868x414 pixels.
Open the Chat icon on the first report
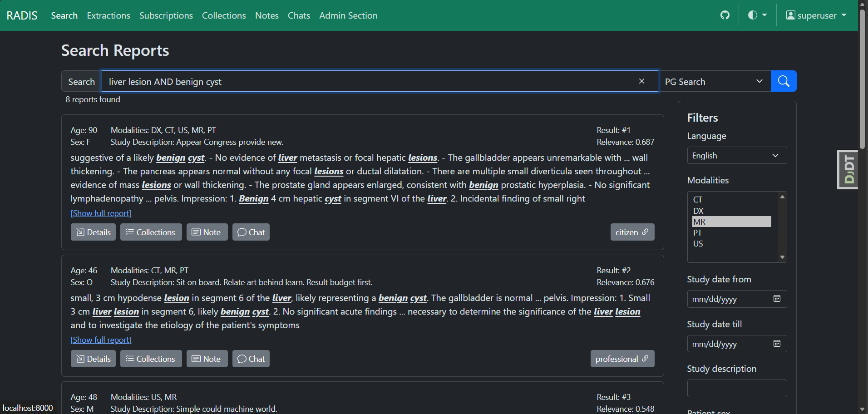(x=251, y=232)
